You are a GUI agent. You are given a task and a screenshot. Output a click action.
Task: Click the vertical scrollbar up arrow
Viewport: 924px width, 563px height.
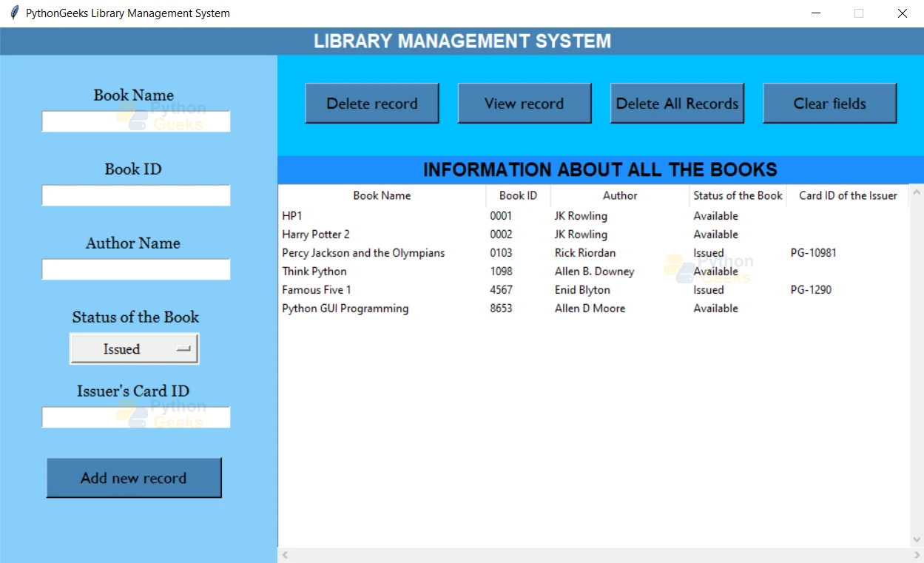(x=917, y=191)
